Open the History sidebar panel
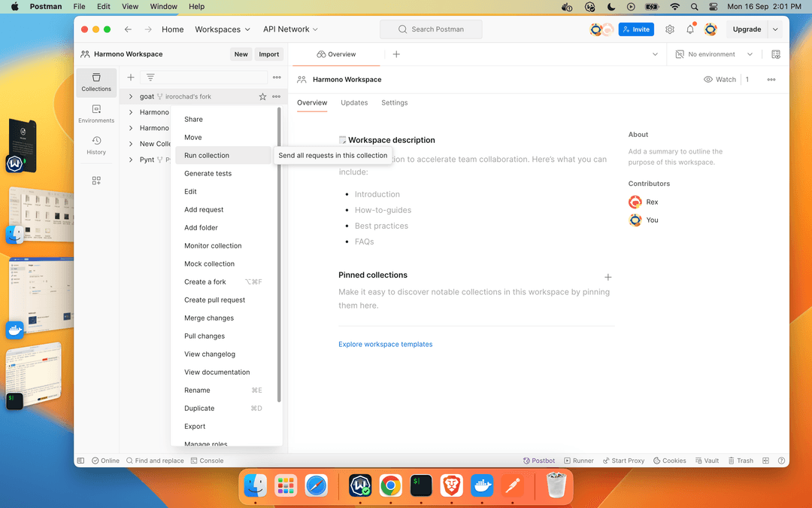Screen dimensions: 812x508 click(x=96, y=145)
